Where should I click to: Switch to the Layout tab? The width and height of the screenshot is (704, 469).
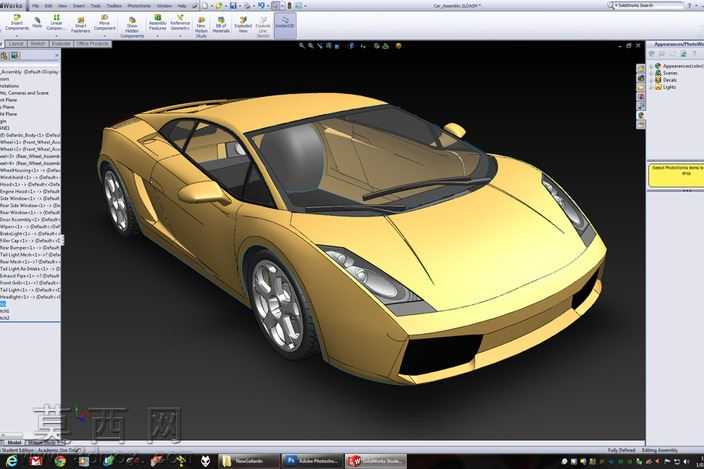pyautogui.click(x=16, y=44)
